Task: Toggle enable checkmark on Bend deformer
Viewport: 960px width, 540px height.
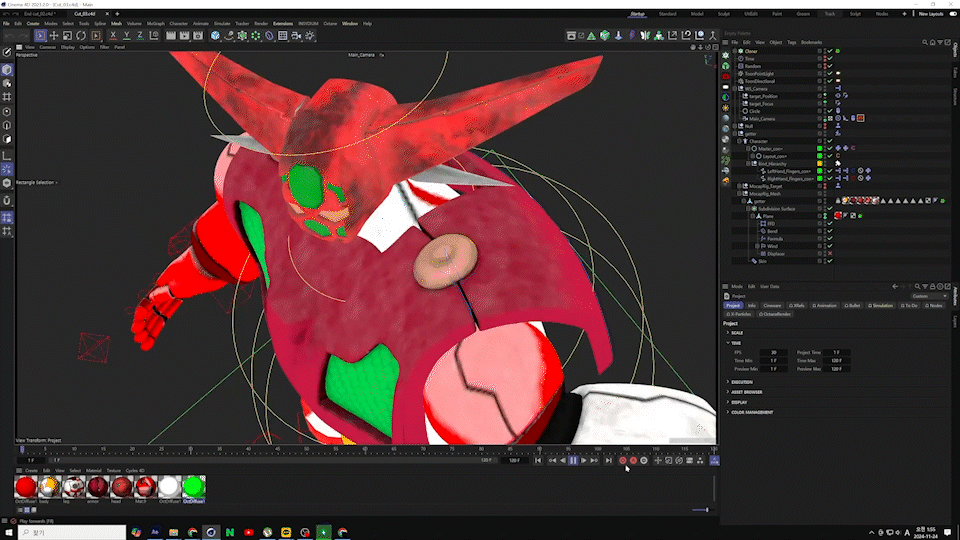Action: (x=830, y=231)
